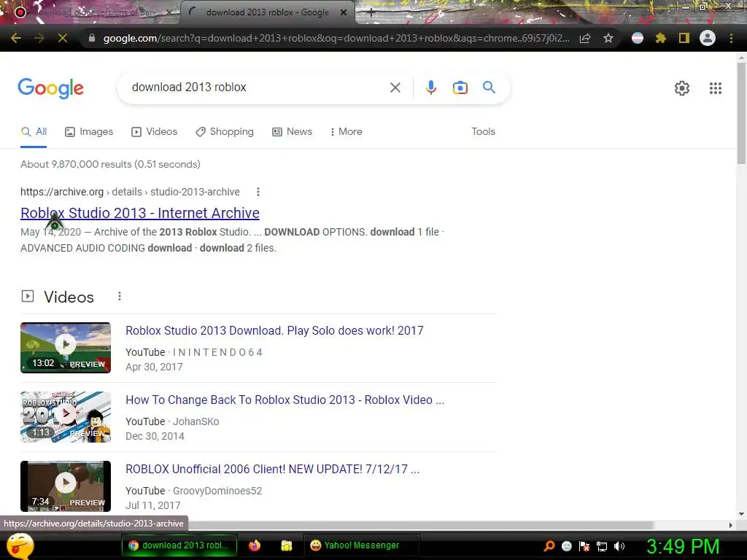Open the network tray icon
Viewport: 747px width, 560px height.
coord(602,546)
